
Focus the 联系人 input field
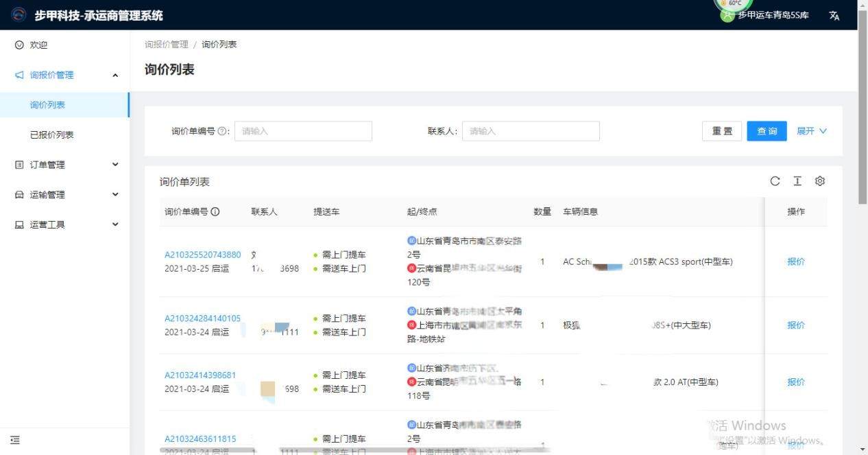[531, 131]
